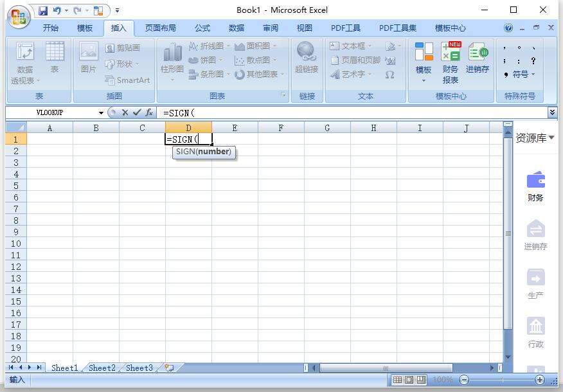Open 财务报表 templates
563x392 pixels.
[x=451, y=63]
